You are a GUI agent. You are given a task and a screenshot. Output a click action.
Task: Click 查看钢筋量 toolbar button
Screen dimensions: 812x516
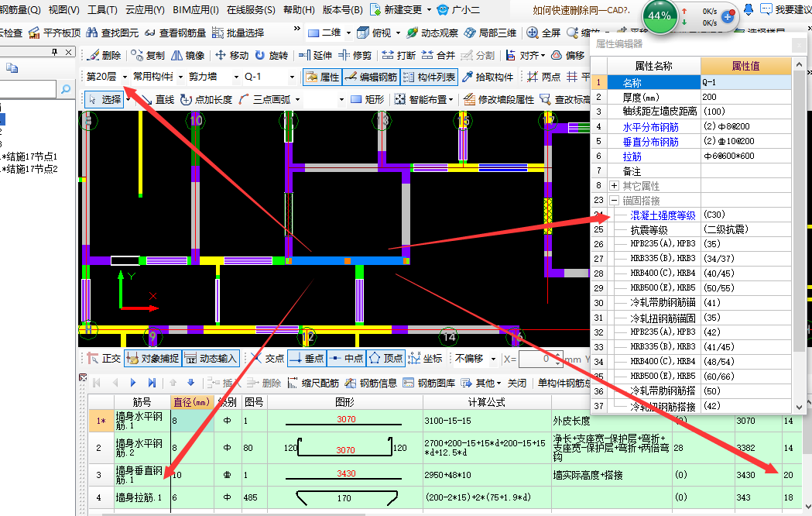coord(175,33)
